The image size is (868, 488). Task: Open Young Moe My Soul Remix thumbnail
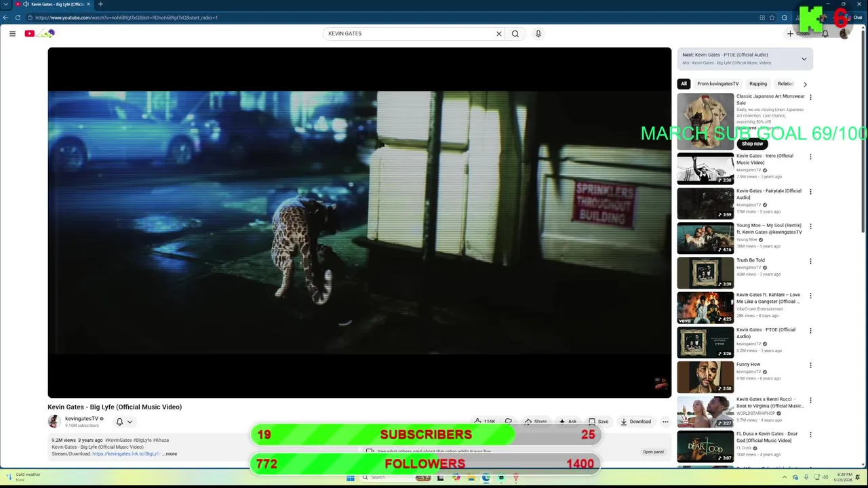tap(705, 238)
